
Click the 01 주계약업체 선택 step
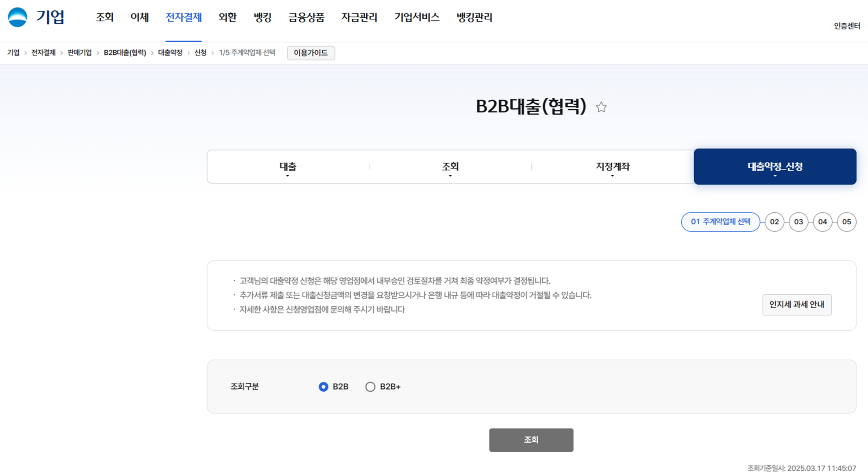[x=720, y=222]
